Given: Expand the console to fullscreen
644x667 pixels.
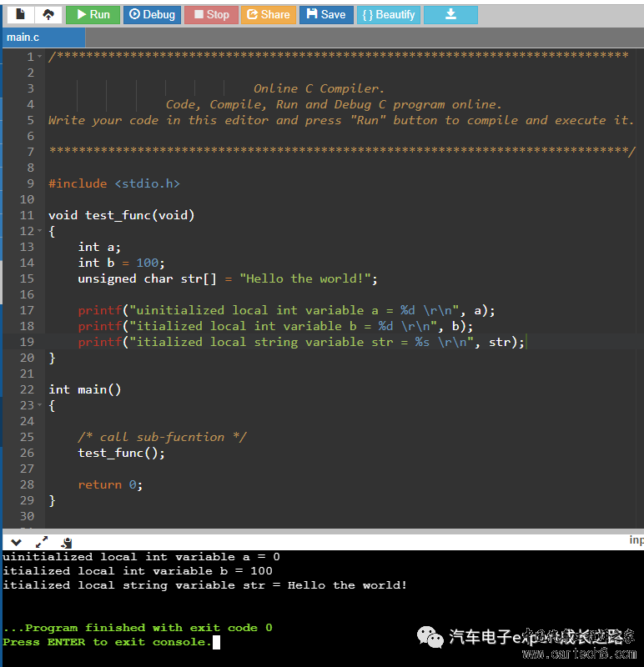Looking at the screenshot, I should [41, 542].
